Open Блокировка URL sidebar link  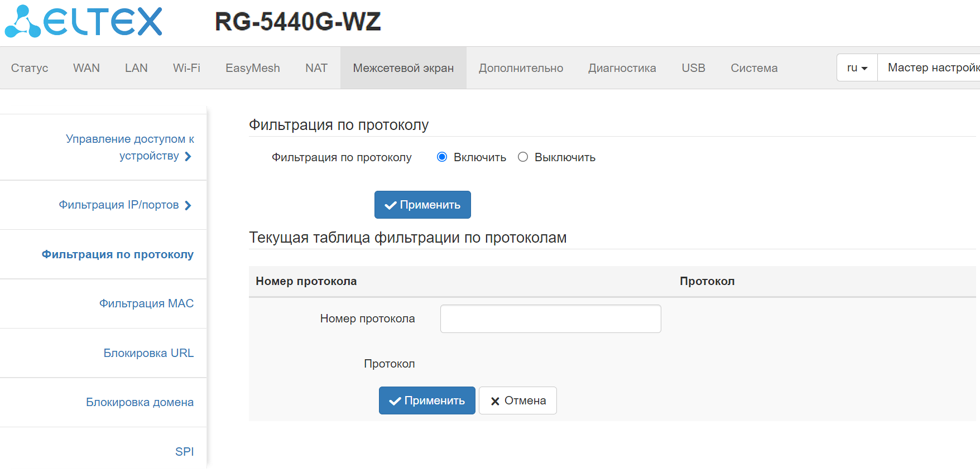[x=148, y=353]
